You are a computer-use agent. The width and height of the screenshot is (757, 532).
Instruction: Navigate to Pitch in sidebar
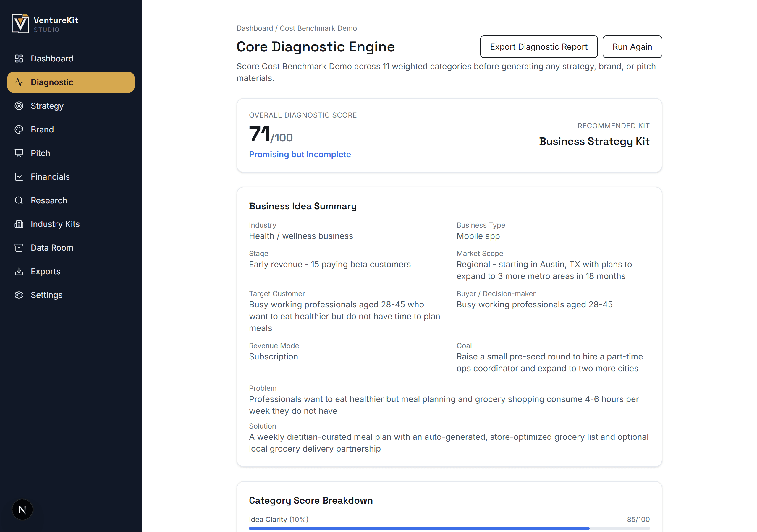click(71, 153)
